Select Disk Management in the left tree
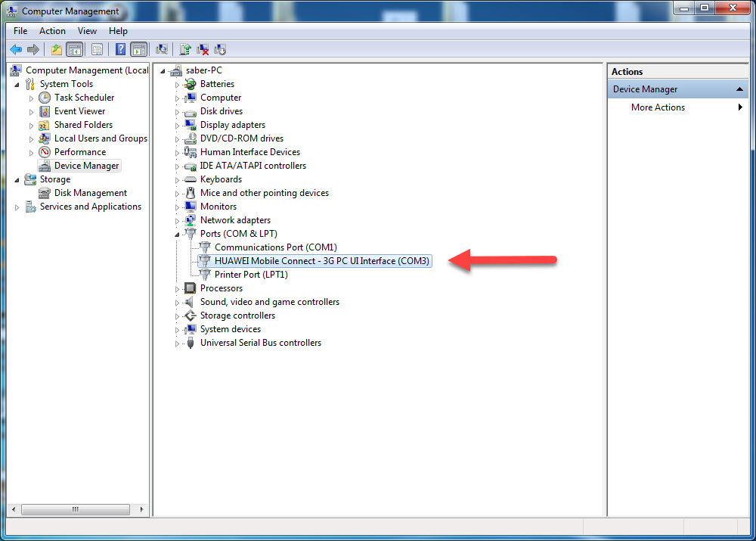 coord(90,193)
